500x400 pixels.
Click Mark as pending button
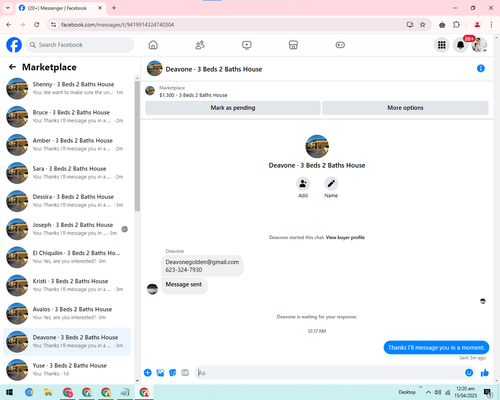click(233, 108)
